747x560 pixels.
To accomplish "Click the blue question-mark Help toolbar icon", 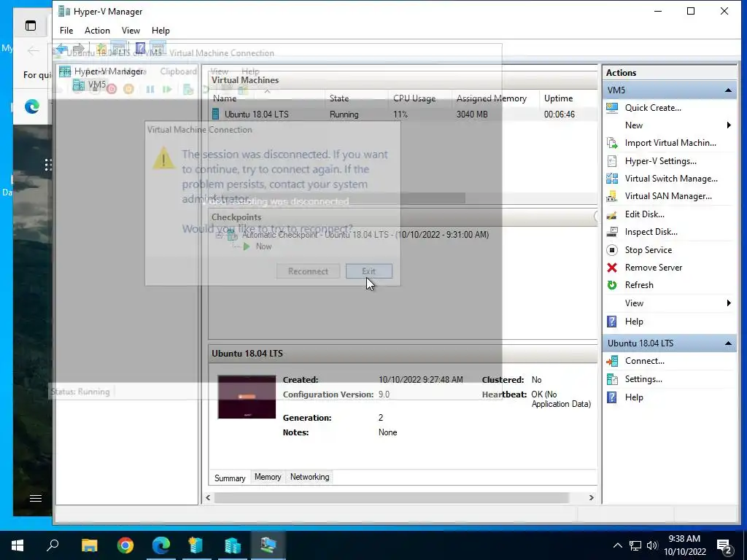I will coord(140,49).
